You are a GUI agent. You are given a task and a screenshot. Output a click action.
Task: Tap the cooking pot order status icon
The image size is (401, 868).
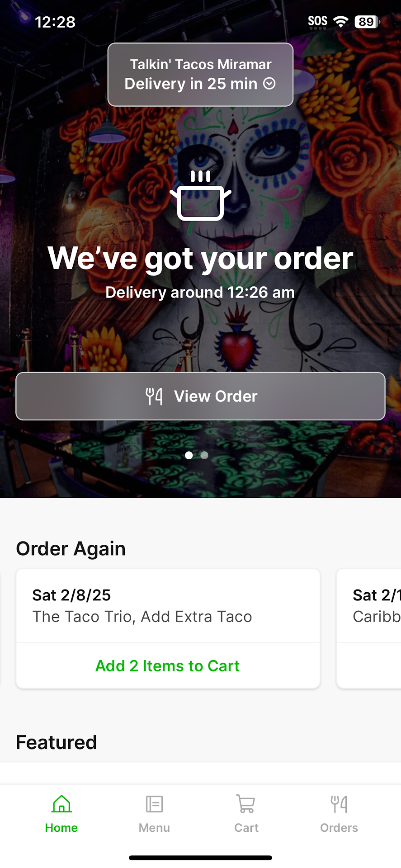click(200, 195)
